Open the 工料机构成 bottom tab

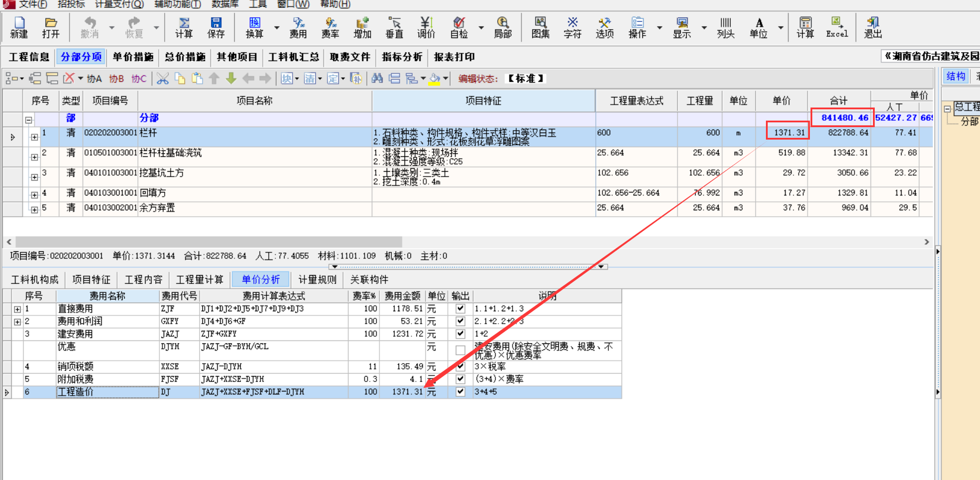[35, 279]
